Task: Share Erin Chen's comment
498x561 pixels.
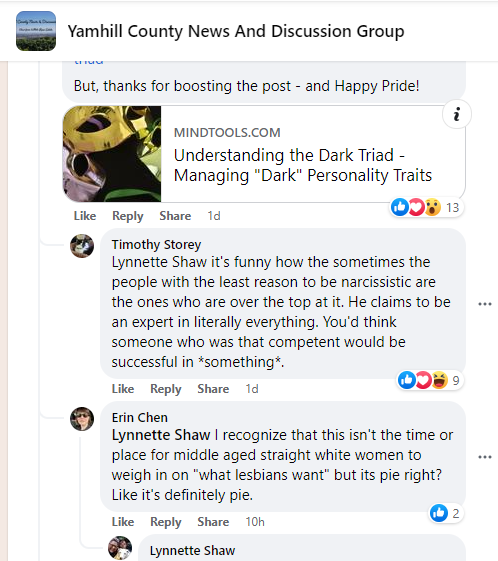Action: (213, 522)
